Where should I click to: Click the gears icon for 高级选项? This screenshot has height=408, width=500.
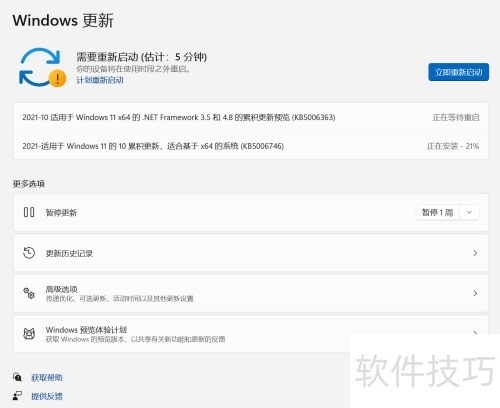[29, 293]
